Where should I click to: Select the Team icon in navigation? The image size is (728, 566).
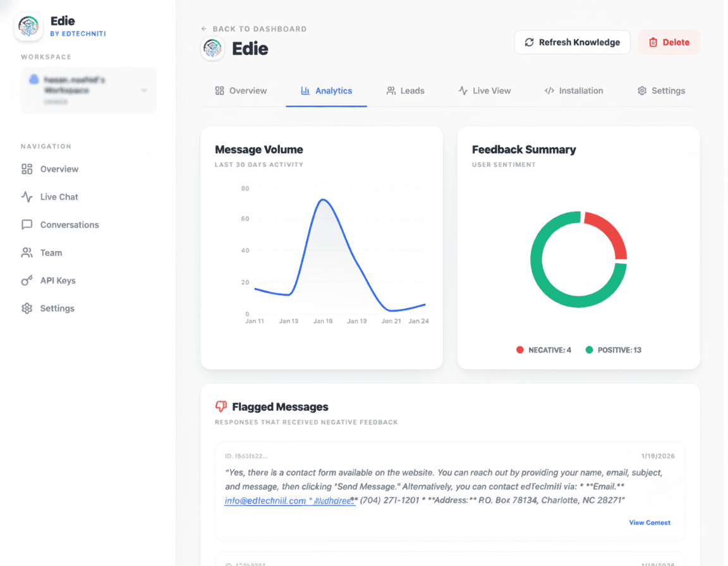(25, 252)
